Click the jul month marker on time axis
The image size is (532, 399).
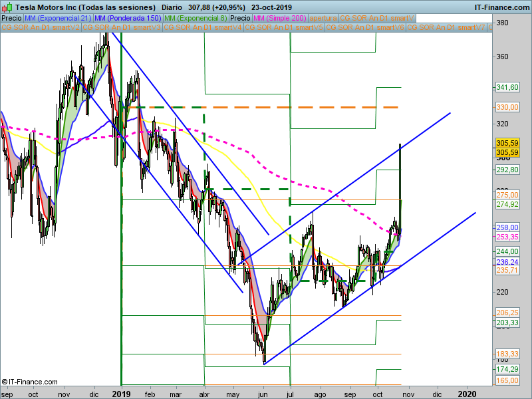click(291, 394)
